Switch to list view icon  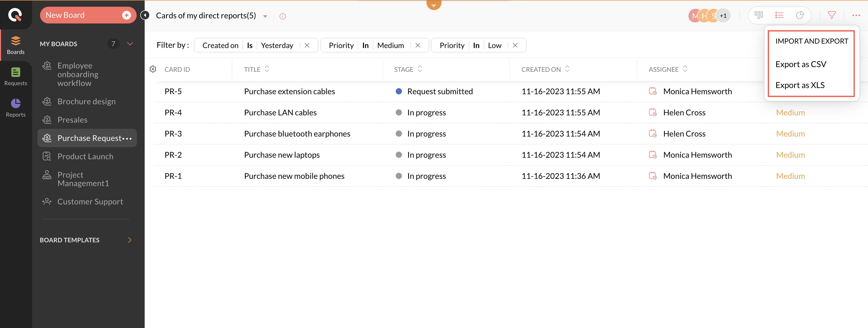(x=779, y=15)
